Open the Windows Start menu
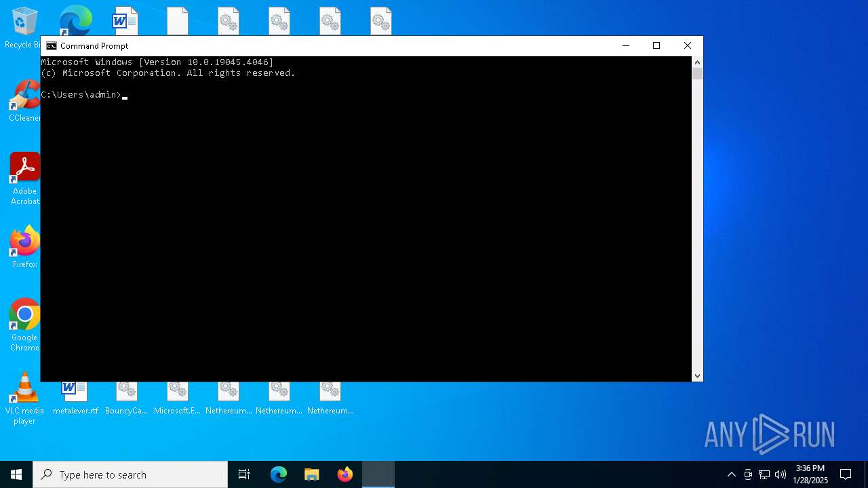Image resolution: width=868 pixels, height=488 pixels. 16,474
